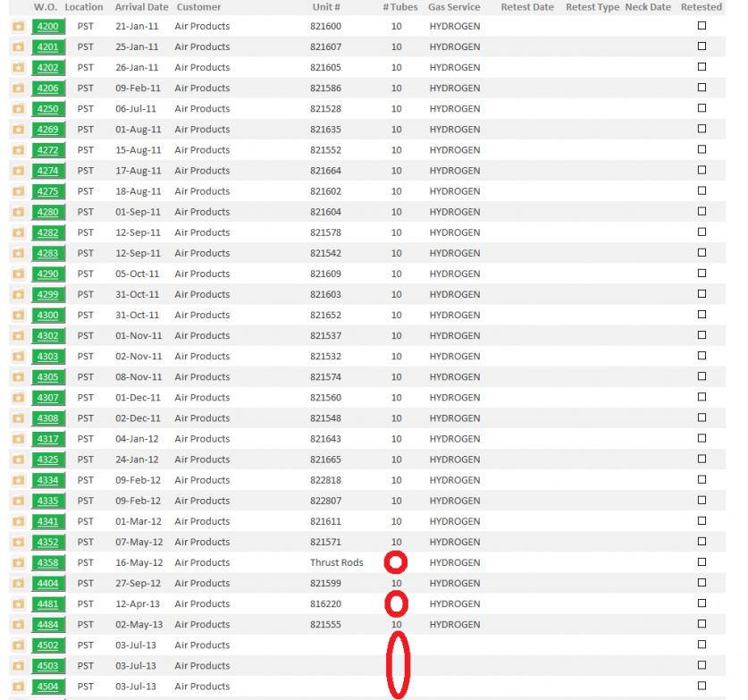This screenshot has width=748, height=700.
Task: Check Retested box for work order 4200
Action: [702, 25]
